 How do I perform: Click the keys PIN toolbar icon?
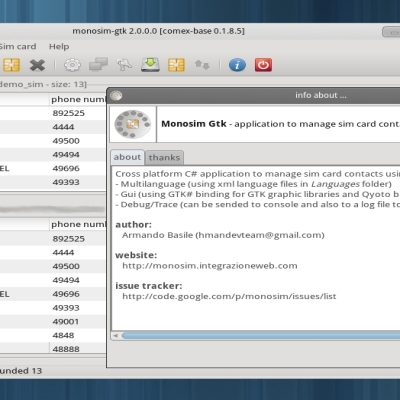coord(124,65)
